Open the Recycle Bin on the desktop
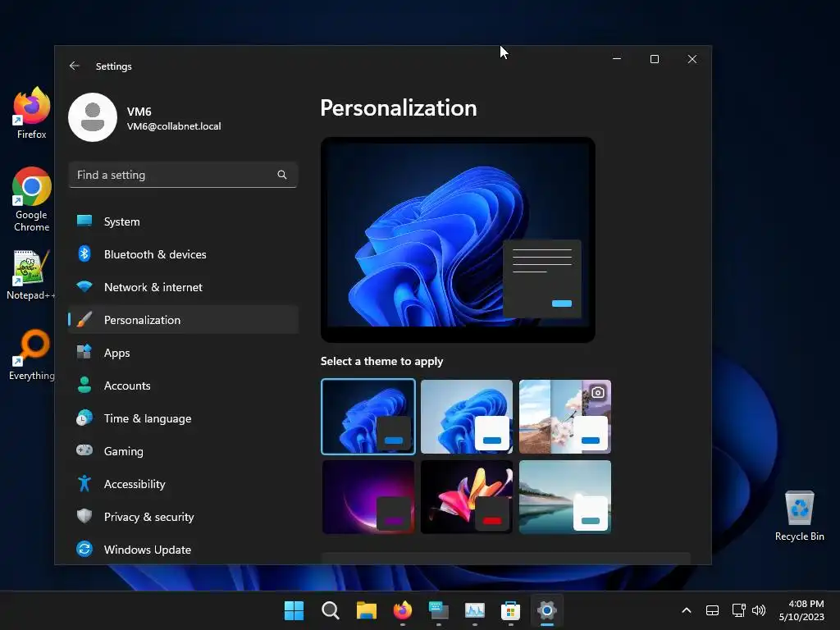This screenshot has width=840, height=630. (x=799, y=516)
